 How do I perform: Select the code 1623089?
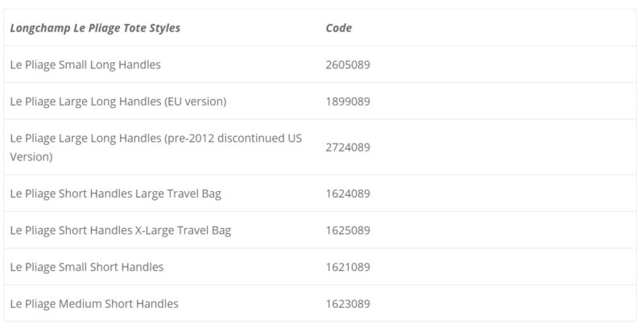[348, 304]
